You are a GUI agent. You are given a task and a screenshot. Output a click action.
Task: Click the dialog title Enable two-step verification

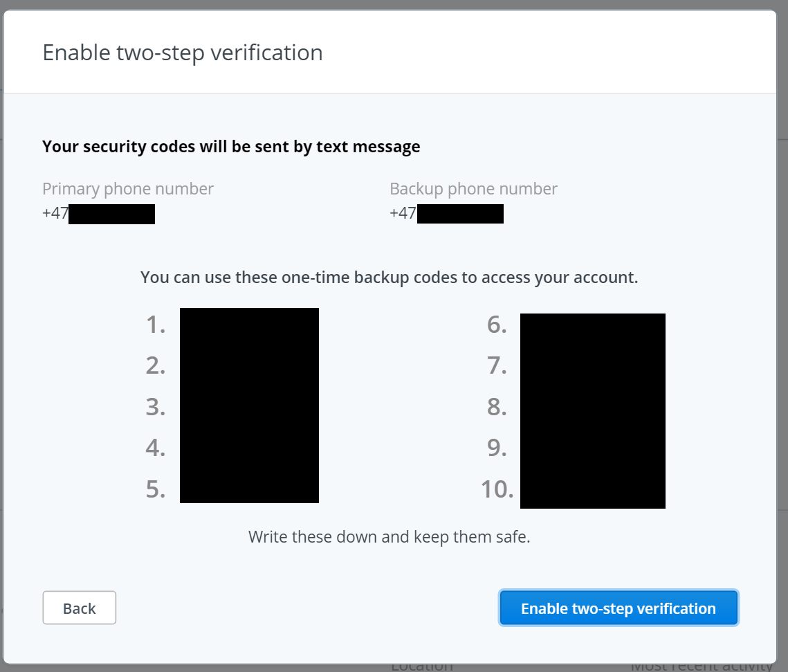[x=183, y=53]
